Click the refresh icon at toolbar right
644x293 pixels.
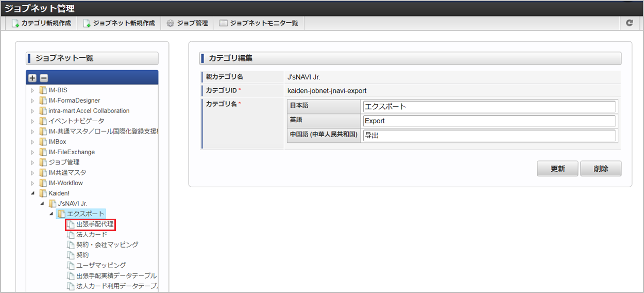[x=629, y=23]
